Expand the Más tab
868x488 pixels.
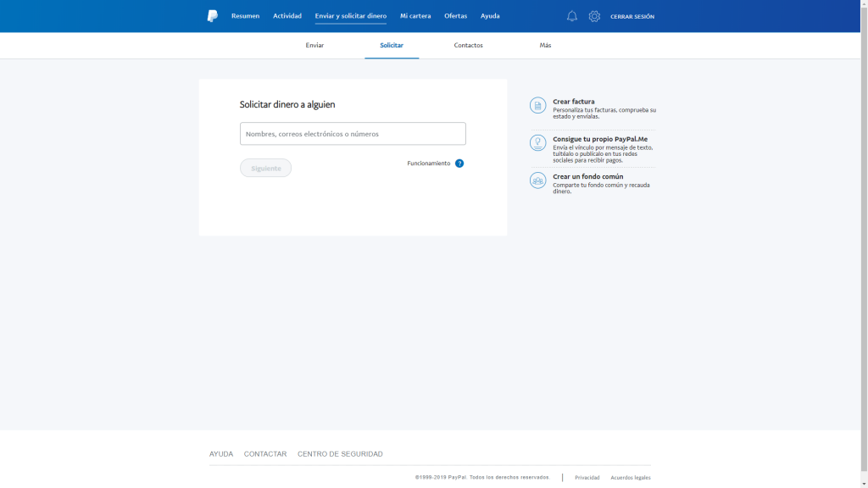(x=545, y=45)
